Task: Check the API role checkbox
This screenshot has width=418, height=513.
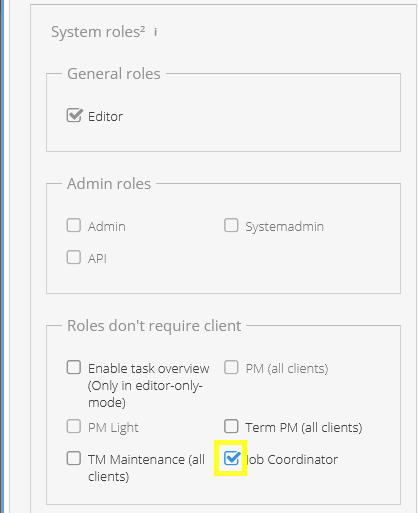Action: point(74,257)
